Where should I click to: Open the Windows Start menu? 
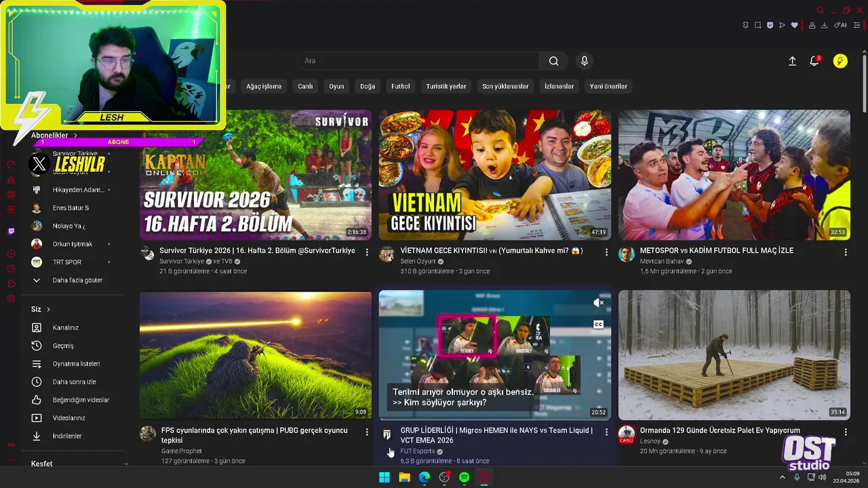coord(384,477)
